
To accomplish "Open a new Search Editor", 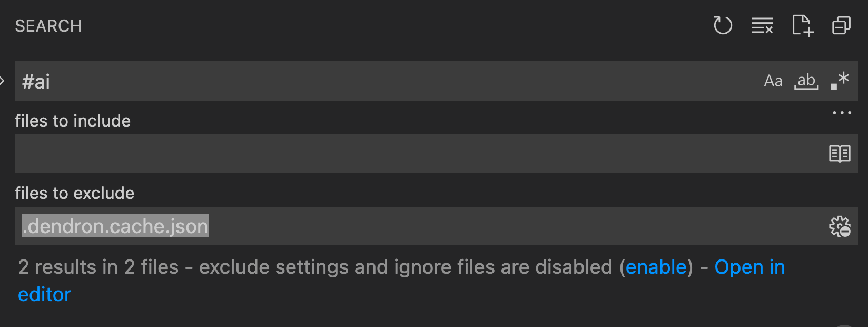I will click(x=802, y=25).
